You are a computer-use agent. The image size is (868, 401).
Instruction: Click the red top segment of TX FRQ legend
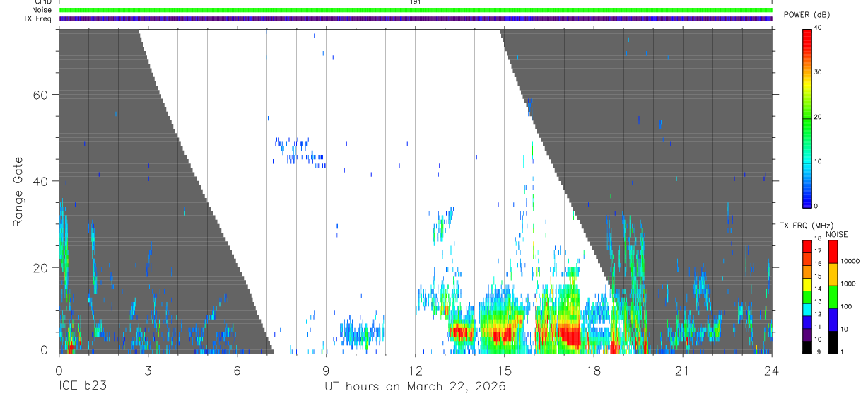[x=807, y=247]
